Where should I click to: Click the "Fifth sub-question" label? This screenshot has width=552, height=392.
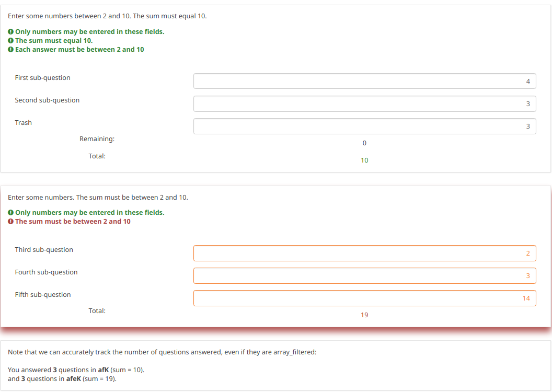[43, 295]
